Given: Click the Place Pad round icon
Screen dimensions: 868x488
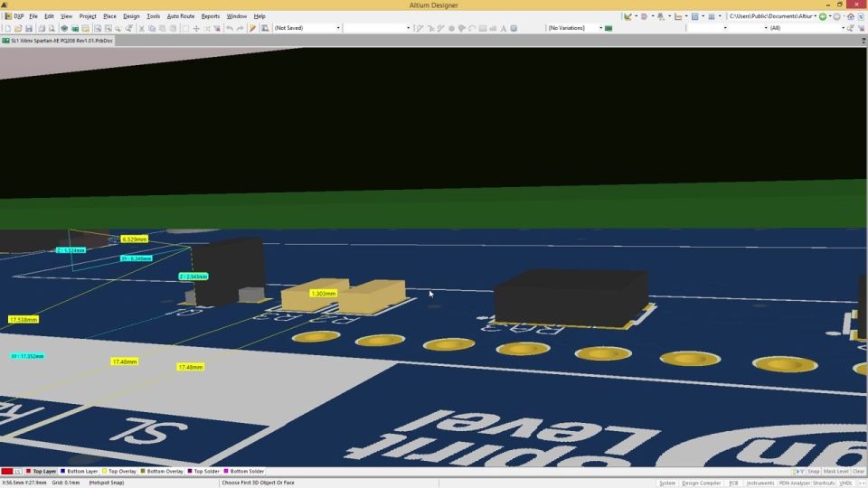Looking at the screenshot, I should coord(452,28).
